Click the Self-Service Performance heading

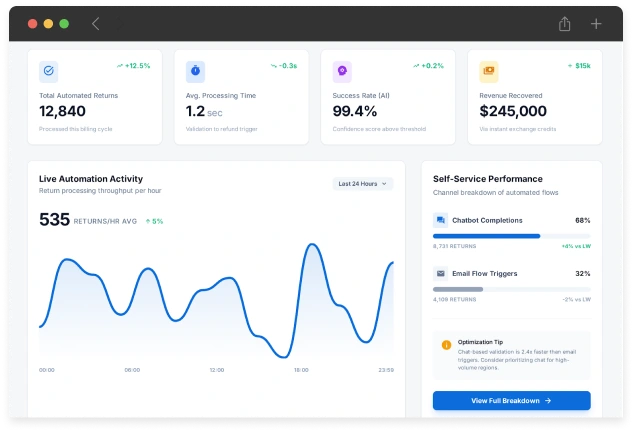point(488,178)
